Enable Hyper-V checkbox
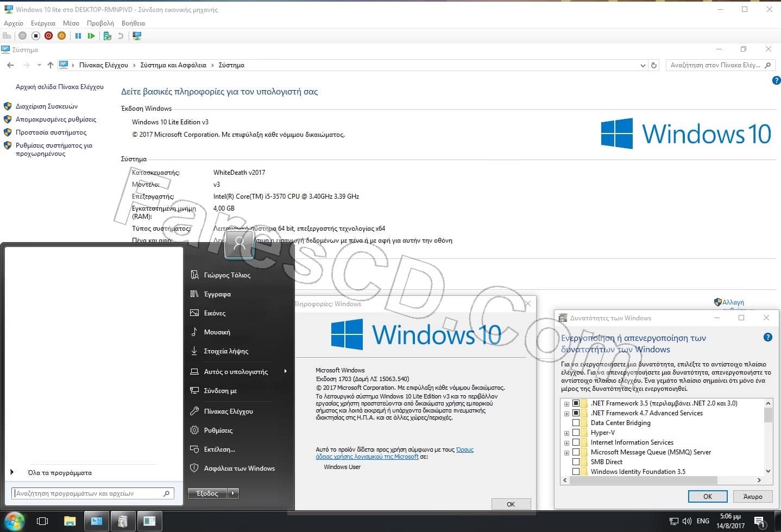The height and width of the screenshot is (532, 781). [576, 433]
